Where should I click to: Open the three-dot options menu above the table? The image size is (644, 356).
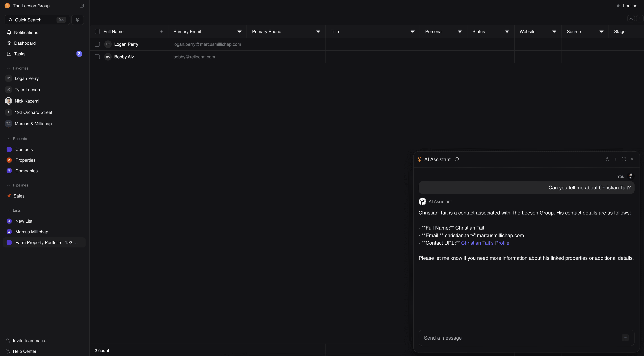click(x=640, y=18)
